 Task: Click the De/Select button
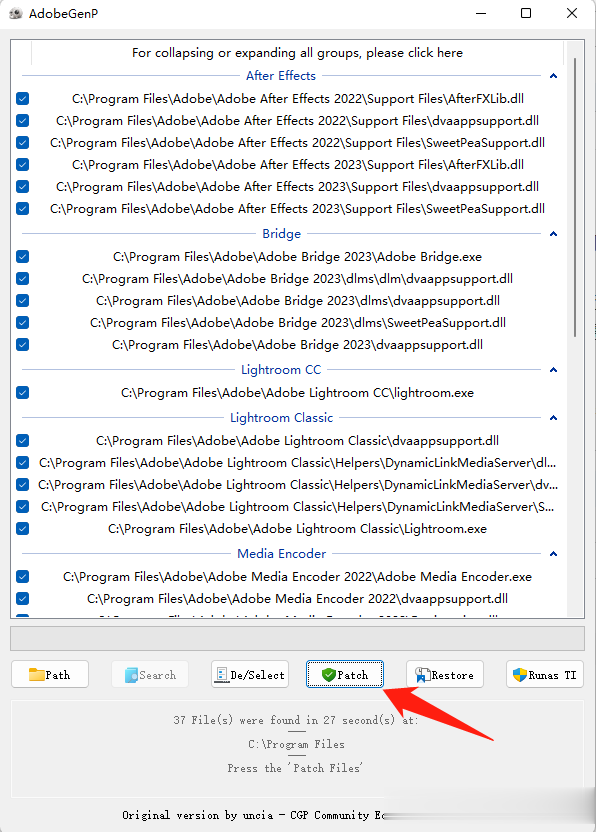250,674
